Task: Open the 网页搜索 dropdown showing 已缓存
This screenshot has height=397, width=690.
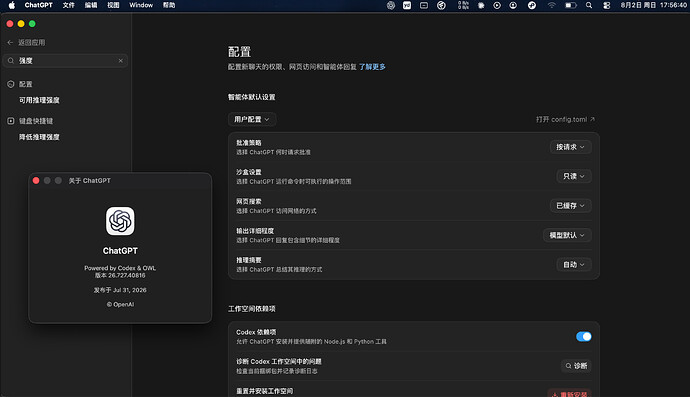Action: [x=570, y=206]
